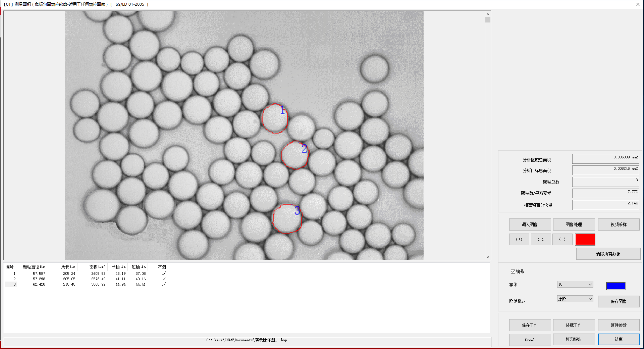644x349 pixels.
Task: Start 视频采样 video sampling
Action: 619,225
